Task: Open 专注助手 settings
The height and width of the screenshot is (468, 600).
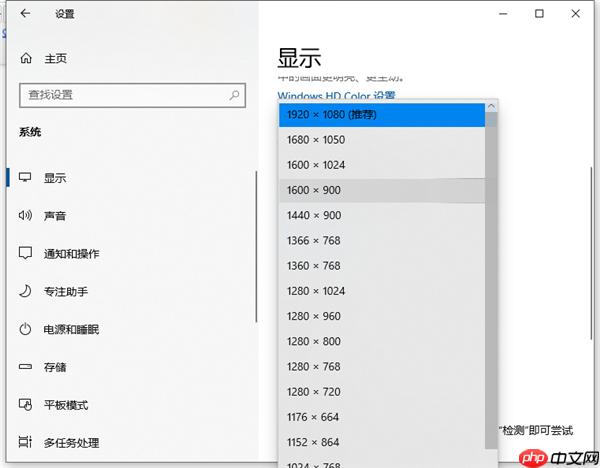Action: [66, 291]
